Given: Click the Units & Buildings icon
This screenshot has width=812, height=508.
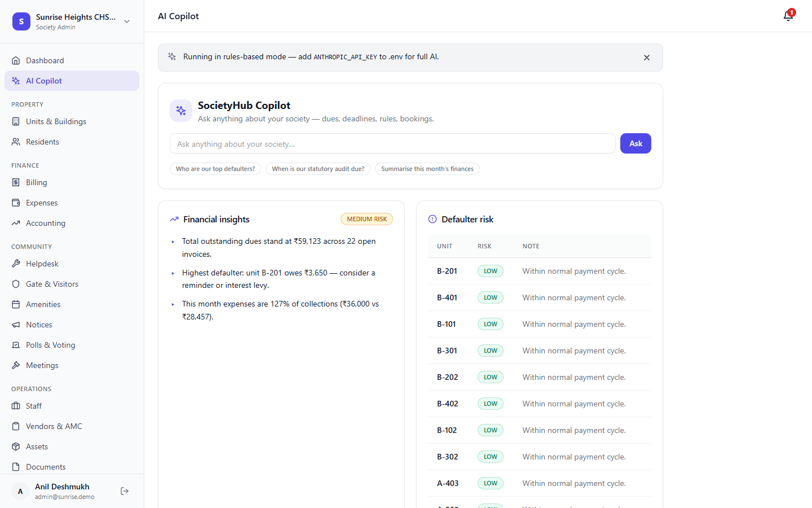Looking at the screenshot, I should tap(16, 121).
